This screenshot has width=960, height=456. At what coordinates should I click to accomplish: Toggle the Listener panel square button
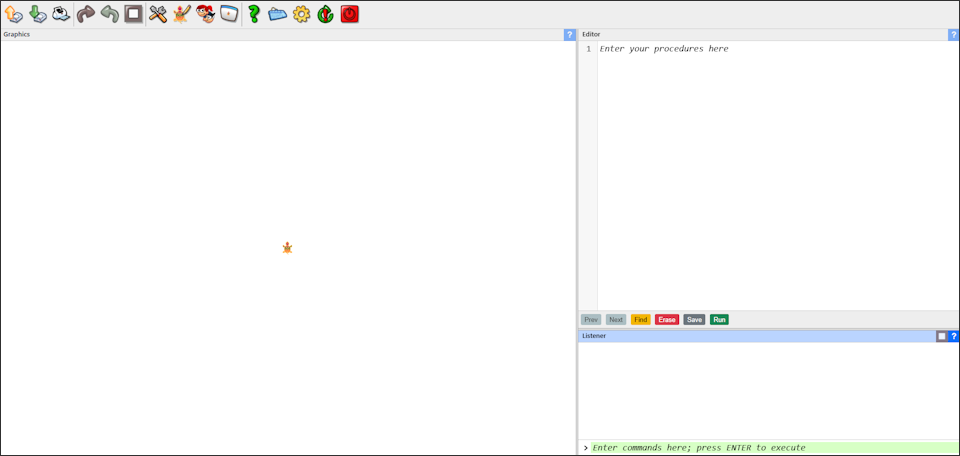(941, 336)
